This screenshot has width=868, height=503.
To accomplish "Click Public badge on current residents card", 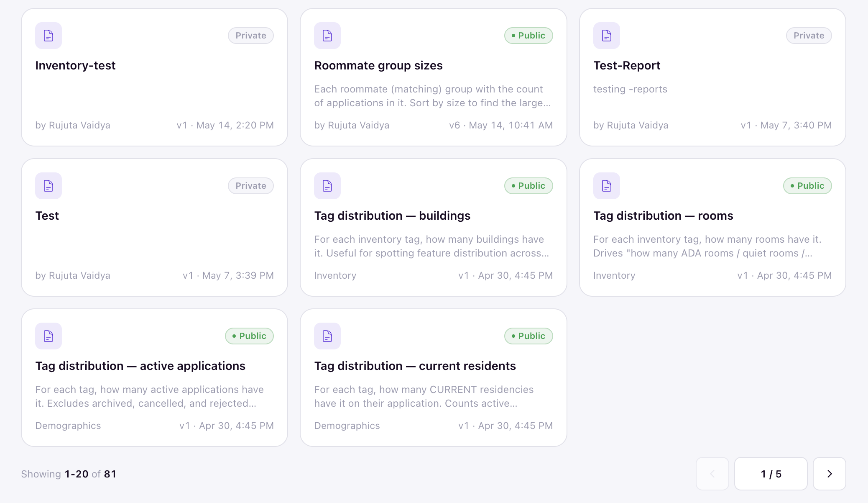I will point(528,336).
